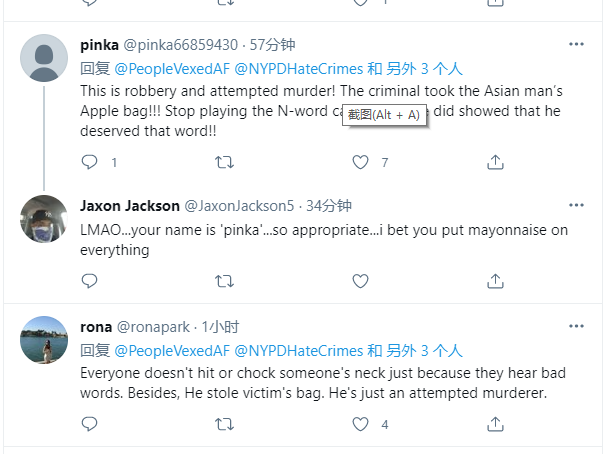This screenshot has height=454, width=612.
Task: Share pinka's tweet
Action: (x=495, y=162)
